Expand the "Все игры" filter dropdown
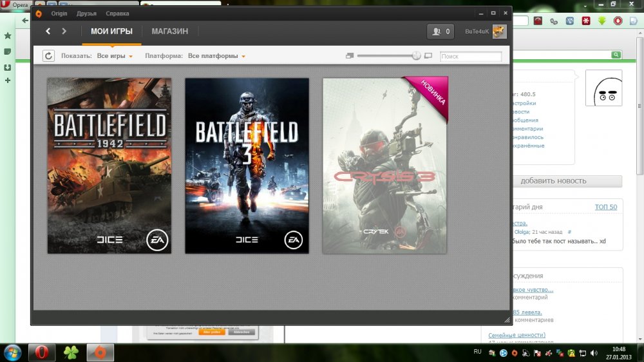 (114, 56)
